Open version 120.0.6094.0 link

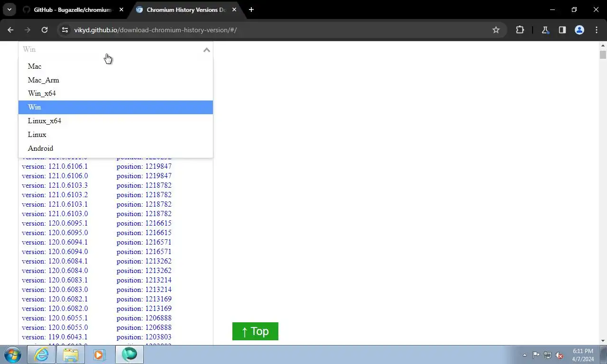click(55, 252)
